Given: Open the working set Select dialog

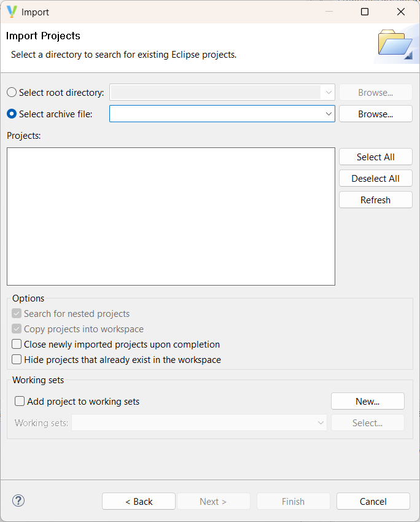Looking at the screenshot, I should [367, 423].
